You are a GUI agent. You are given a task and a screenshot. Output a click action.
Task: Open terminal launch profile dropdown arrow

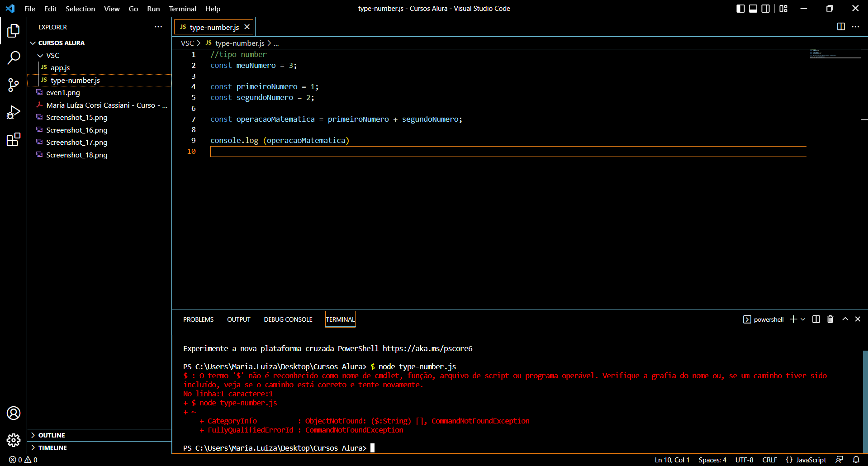pyautogui.click(x=803, y=319)
